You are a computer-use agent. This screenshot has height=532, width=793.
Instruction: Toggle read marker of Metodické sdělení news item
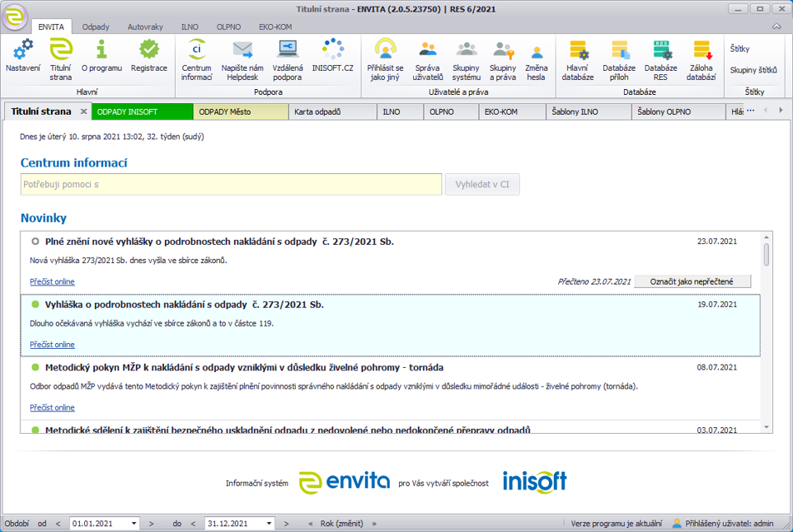[35, 430]
